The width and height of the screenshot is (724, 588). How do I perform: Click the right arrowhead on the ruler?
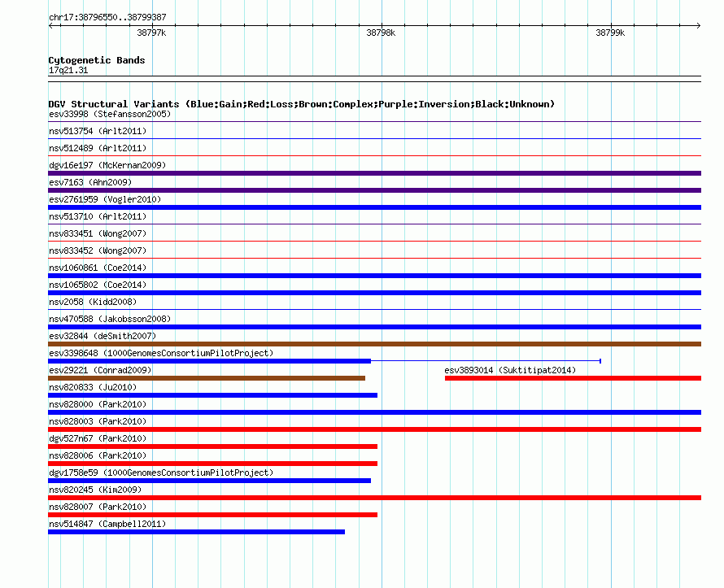pyautogui.click(x=699, y=25)
